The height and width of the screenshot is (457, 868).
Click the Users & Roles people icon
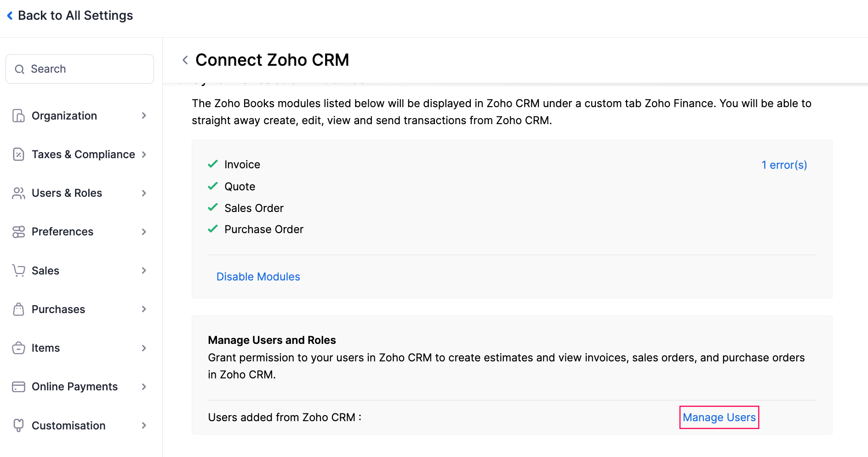[x=18, y=193]
